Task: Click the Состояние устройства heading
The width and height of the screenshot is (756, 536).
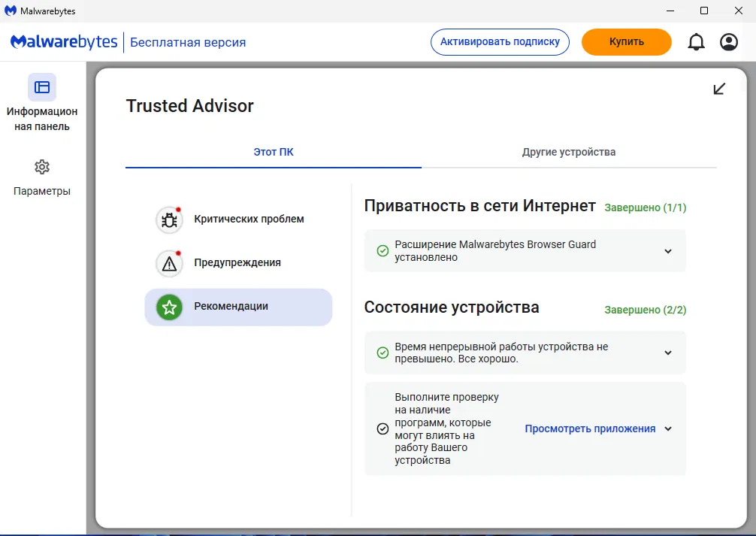Action: pos(452,307)
